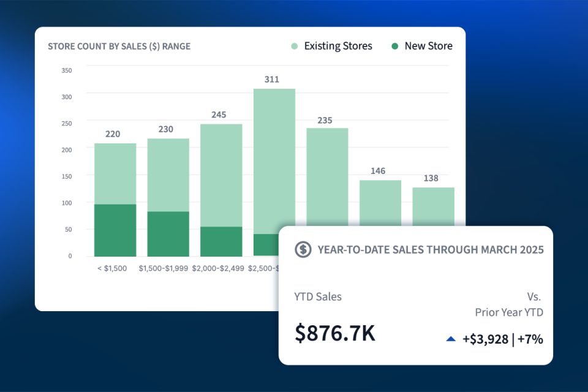Toggle the Existing Stores legend dot

[295, 46]
